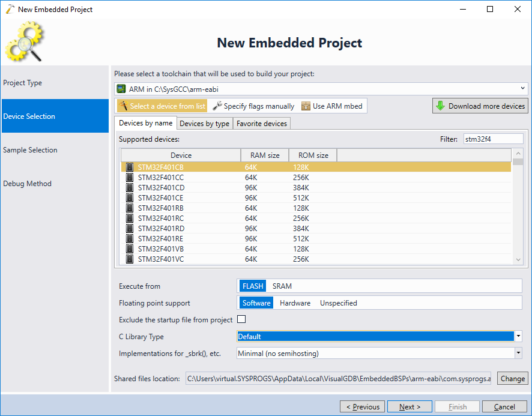532x416 pixels.
Task: Click the hammer icon in the title bar
Action: (x=10, y=9)
